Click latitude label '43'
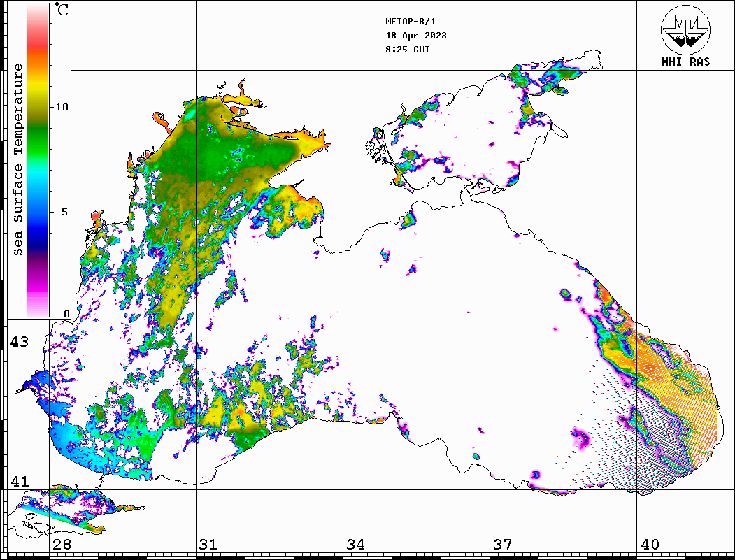Viewport: 735px width, 560px height. pyautogui.click(x=20, y=342)
